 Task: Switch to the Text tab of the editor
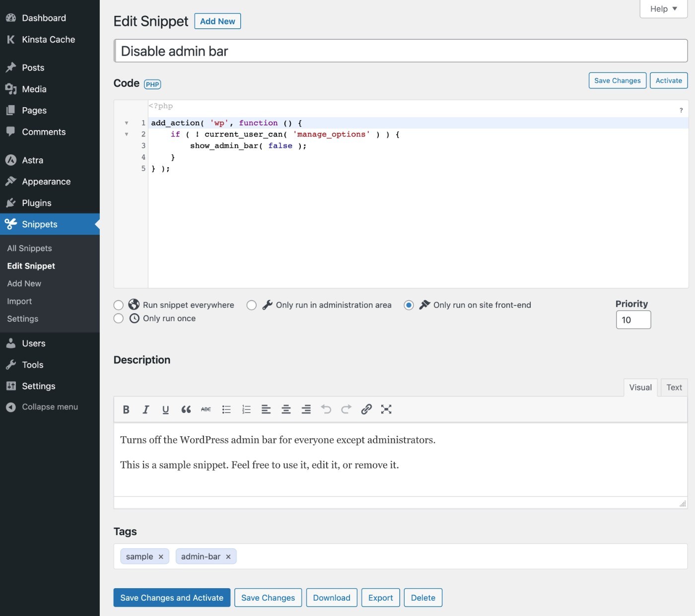(x=674, y=387)
